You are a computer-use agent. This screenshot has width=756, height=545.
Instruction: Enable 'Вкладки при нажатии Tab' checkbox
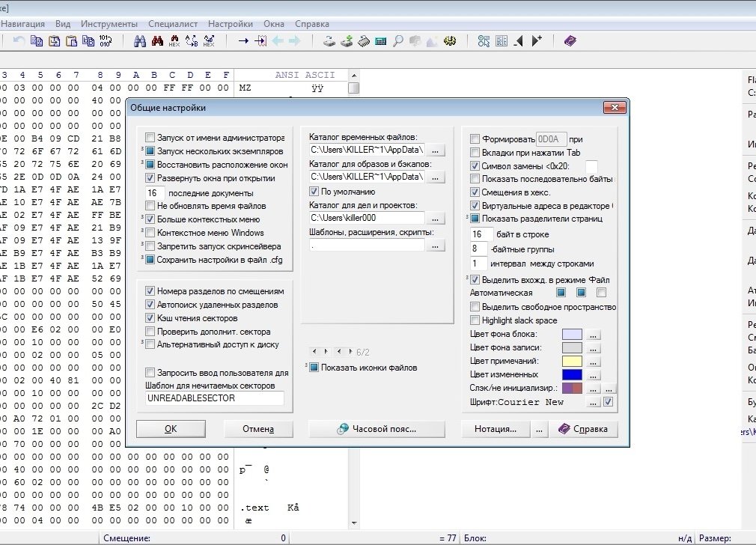pyautogui.click(x=475, y=153)
